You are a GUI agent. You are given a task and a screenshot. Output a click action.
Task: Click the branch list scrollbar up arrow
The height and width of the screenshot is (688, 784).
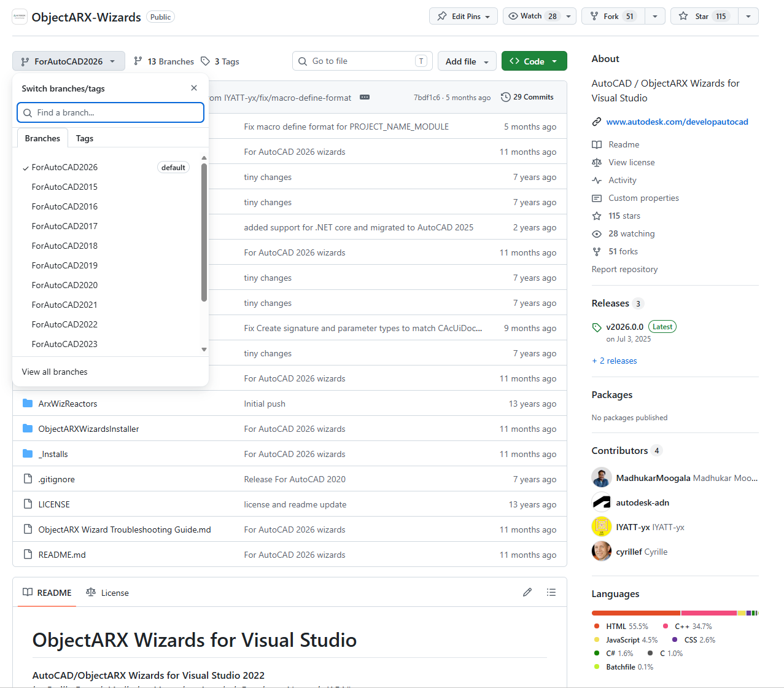tap(204, 158)
